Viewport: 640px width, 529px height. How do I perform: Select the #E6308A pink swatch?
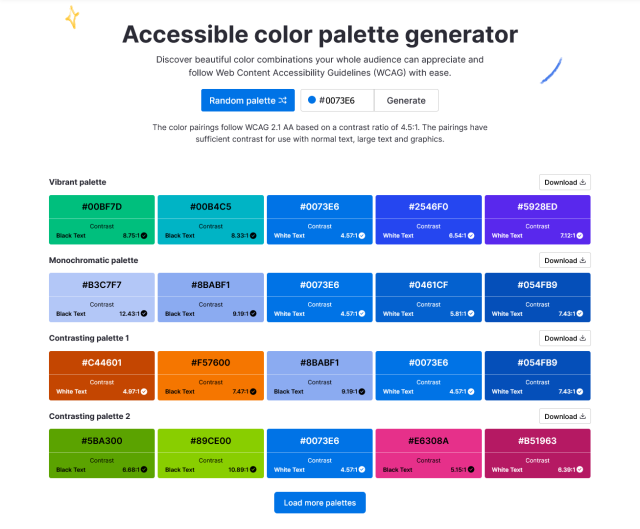[x=429, y=453]
